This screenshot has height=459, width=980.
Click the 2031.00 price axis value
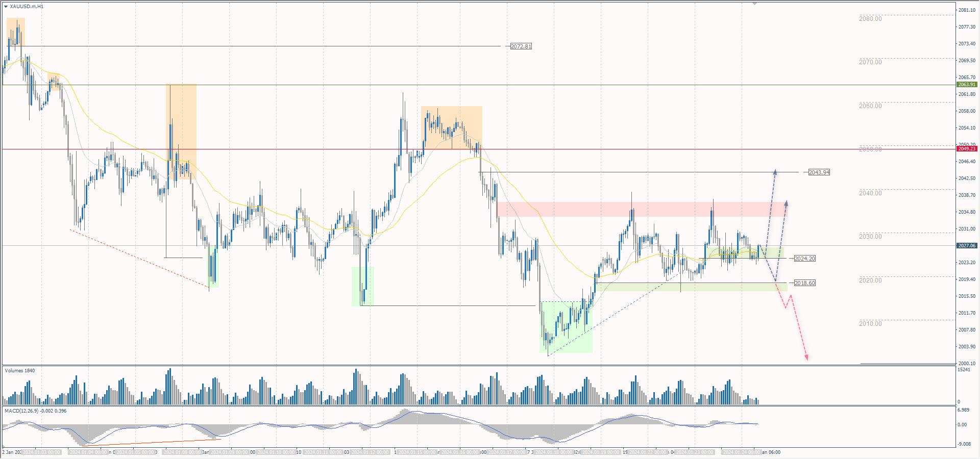point(967,229)
